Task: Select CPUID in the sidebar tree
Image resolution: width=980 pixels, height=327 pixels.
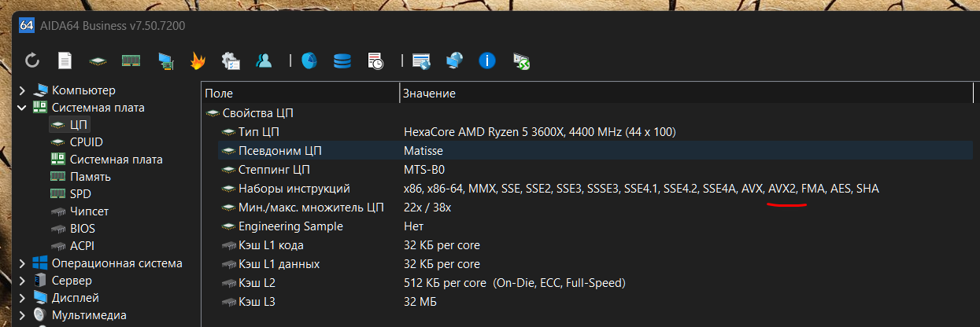Action: (86, 142)
